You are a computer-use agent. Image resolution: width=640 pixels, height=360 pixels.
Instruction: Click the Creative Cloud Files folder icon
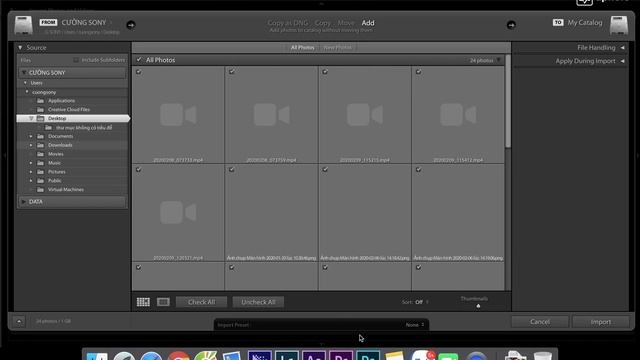[40, 109]
